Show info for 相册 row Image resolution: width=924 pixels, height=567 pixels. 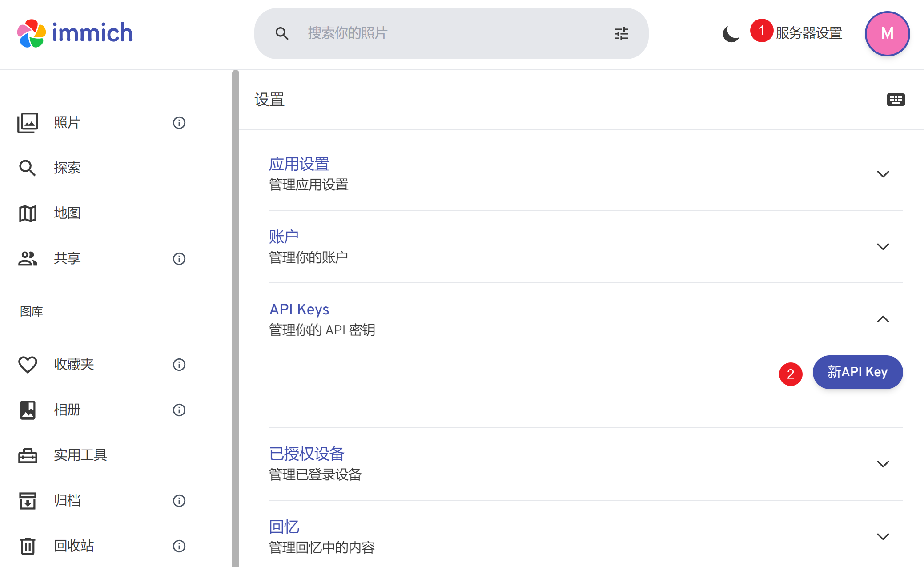click(179, 410)
